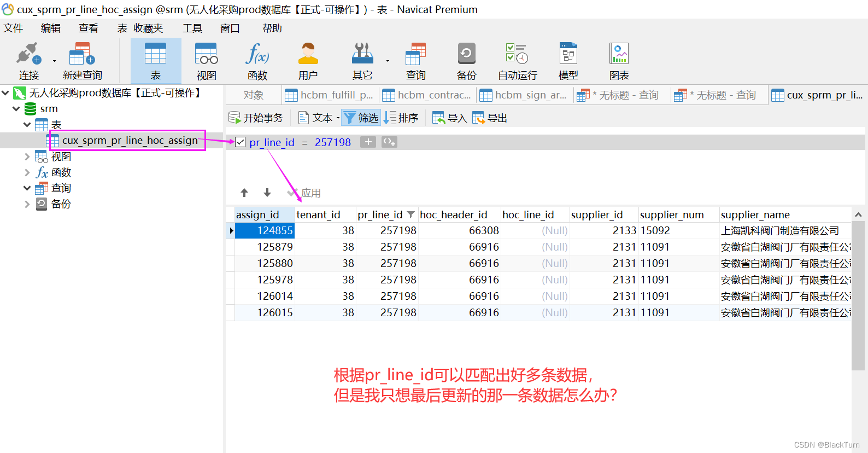The width and height of the screenshot is (868, 453).
Task: Open the User (用户) toolbar icon
Action: pos(308,54)
